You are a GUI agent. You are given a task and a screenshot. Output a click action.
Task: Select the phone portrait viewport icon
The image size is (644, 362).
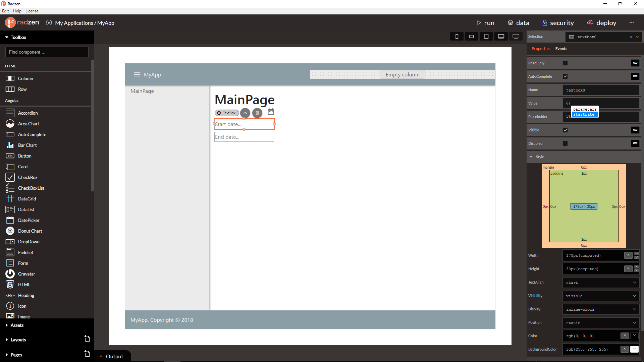point(457,37)
